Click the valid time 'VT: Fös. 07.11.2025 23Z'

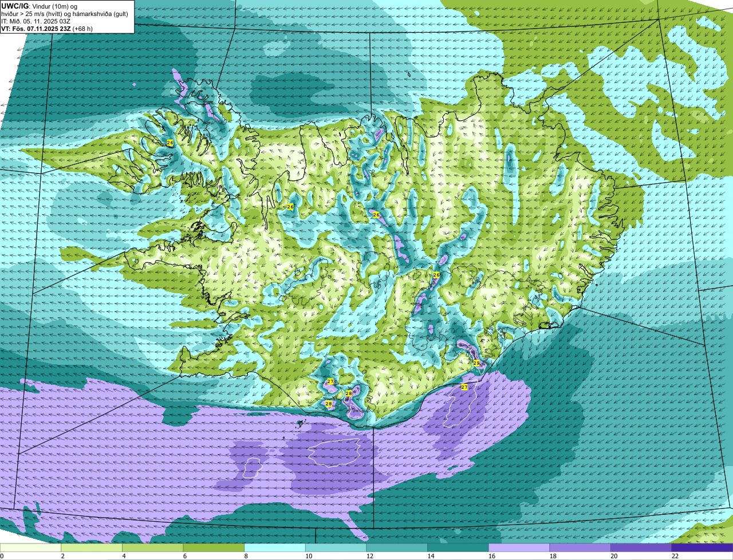click(x=35, y=28)
